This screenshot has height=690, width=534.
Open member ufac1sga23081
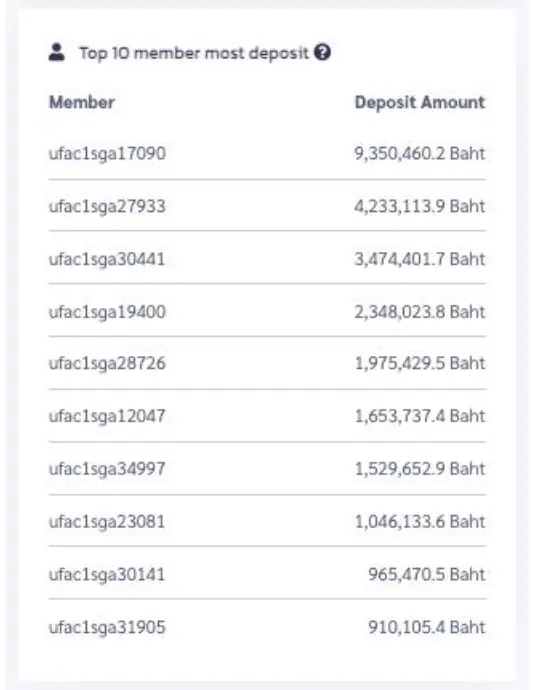click(x=107, y=521)
